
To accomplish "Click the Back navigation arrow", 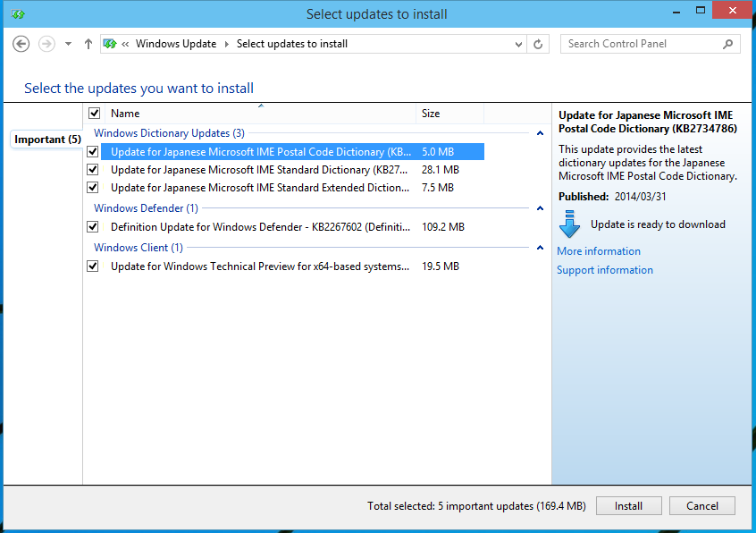I will (21, 44).
